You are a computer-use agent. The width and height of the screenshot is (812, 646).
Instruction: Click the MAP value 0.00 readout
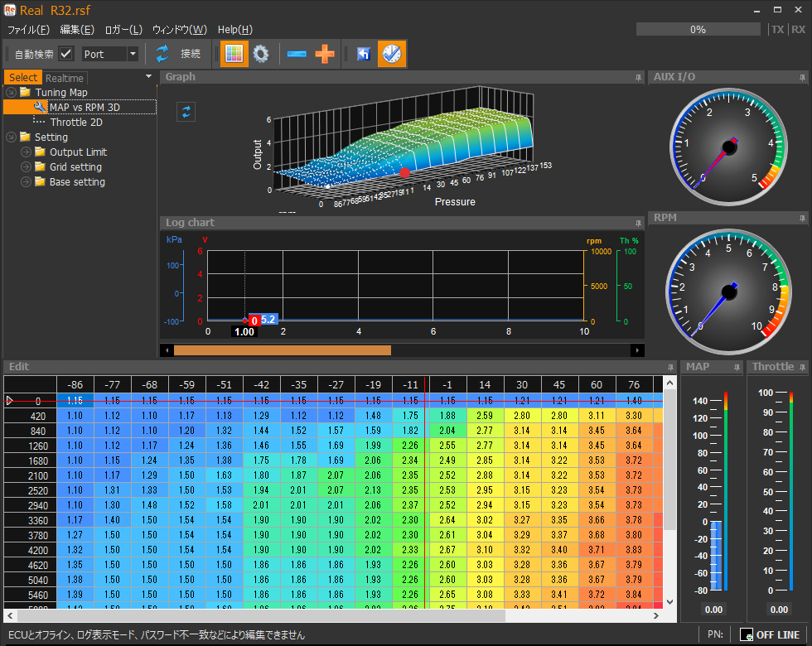(x=713, y=610)
